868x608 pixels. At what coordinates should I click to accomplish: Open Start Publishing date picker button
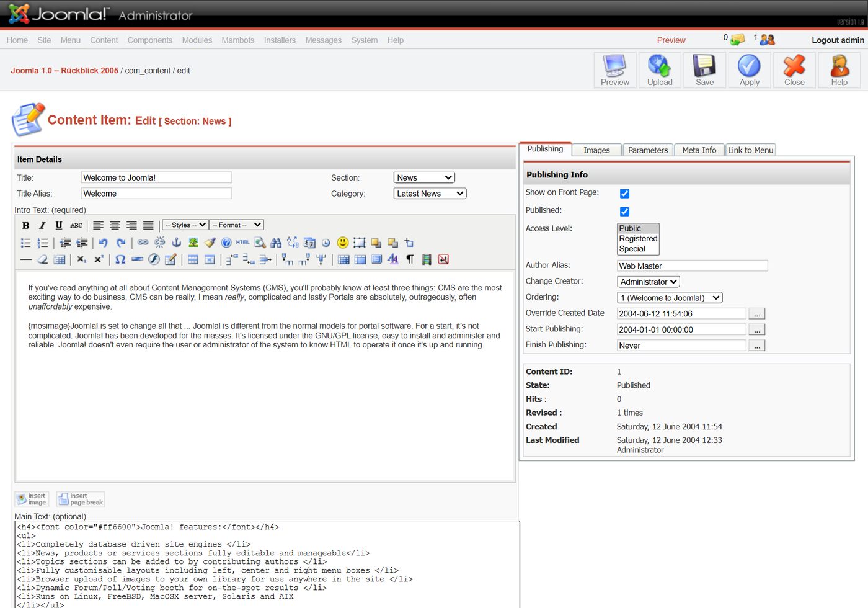tap(757, 329)
